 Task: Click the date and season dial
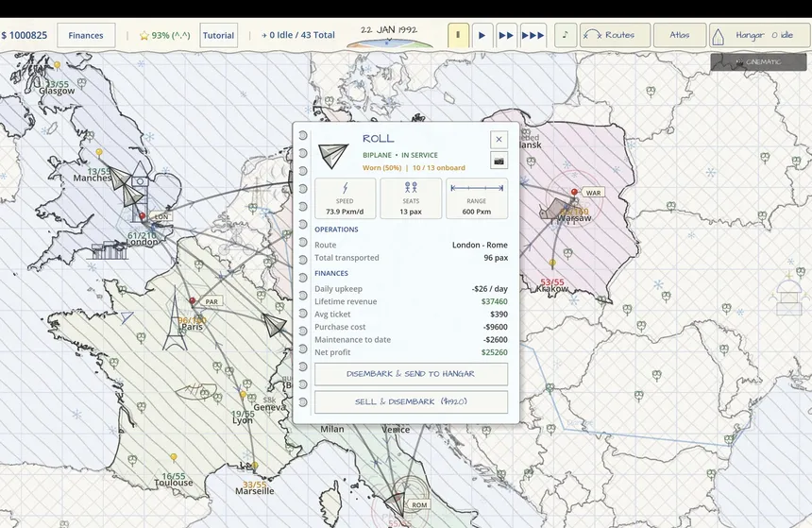click(x=389, y=36)
